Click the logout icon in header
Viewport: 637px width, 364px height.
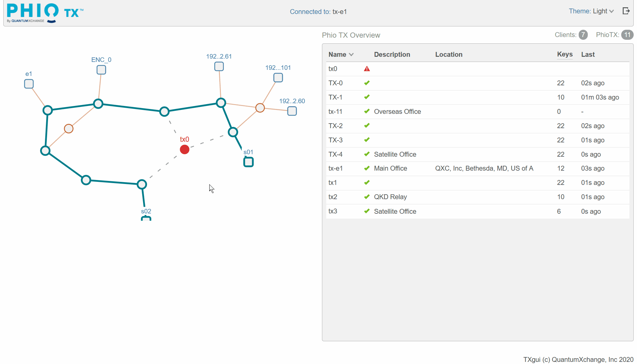click(x=626, y=11)
